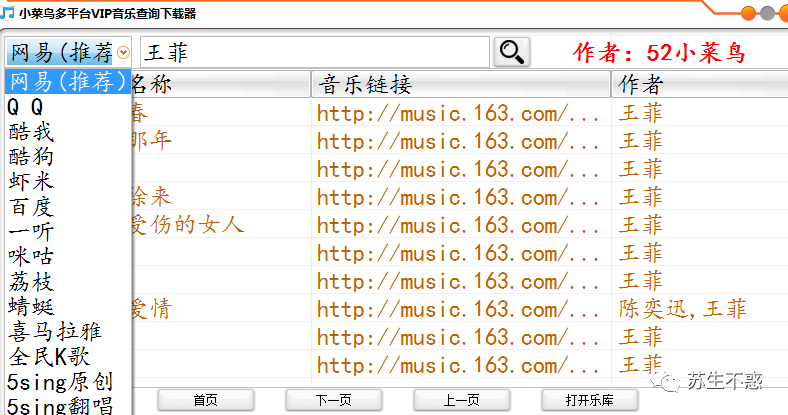Choose 喜马拉雅 from the platform list
788x415 pixels.
[x=68, y=332]
